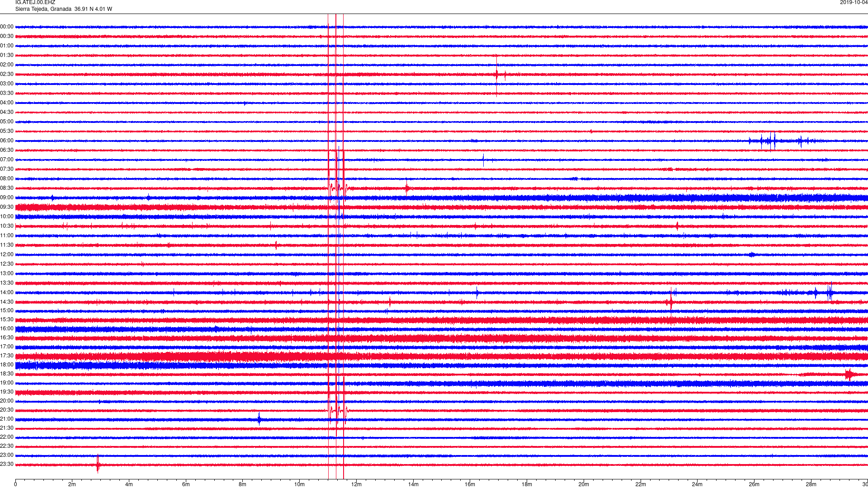Click the 2m tick on time axis
This screenshot has height=488, width=868.
[72, 484]
